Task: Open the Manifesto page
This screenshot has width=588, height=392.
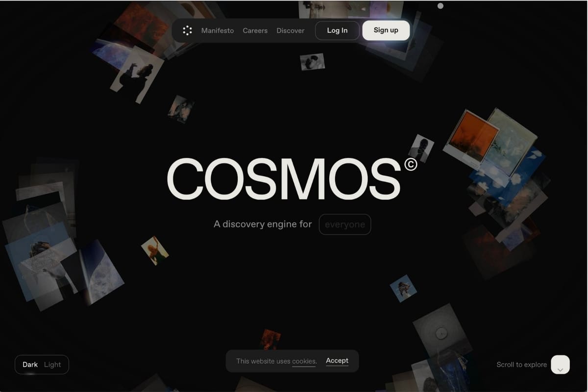Action: click(x=217, y=30)
